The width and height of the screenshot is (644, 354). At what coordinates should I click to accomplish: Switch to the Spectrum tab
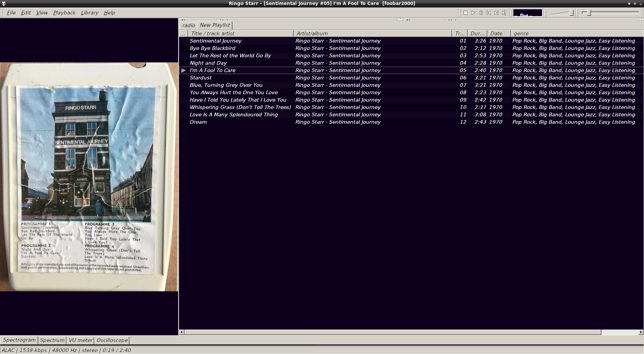click(52, 340)
